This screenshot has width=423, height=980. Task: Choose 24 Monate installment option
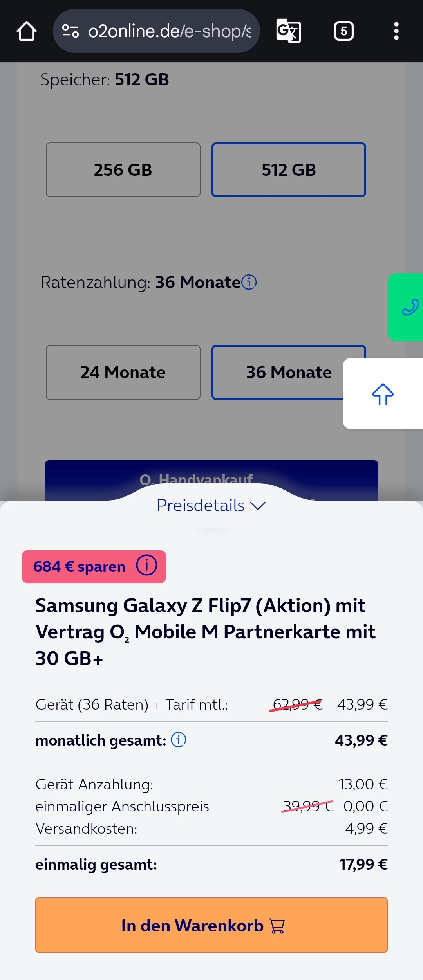pyautogui.click(x=123, y=372)
